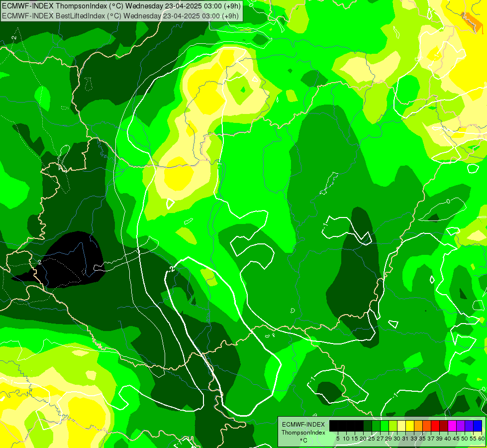Select the dark red 39–40 legend swatch
The image size is (487, 448).
[x=444, y=426]
